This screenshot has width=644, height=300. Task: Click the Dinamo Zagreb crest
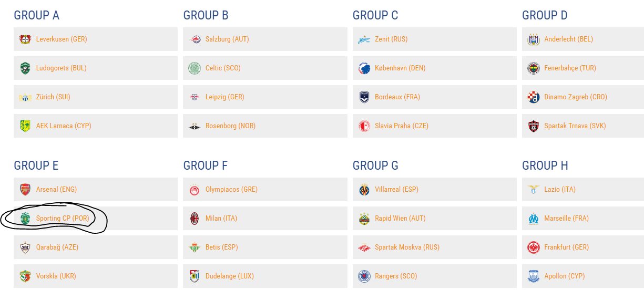(534, 97)
